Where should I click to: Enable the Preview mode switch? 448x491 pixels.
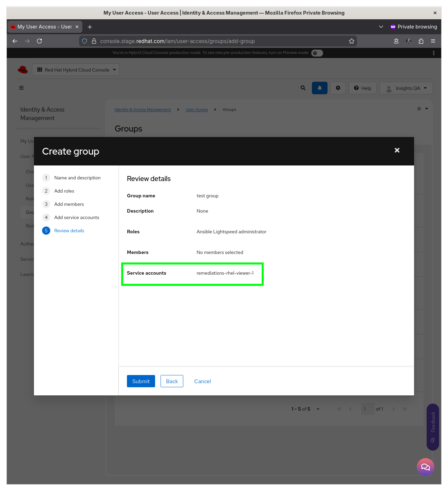tap(317, 53)
